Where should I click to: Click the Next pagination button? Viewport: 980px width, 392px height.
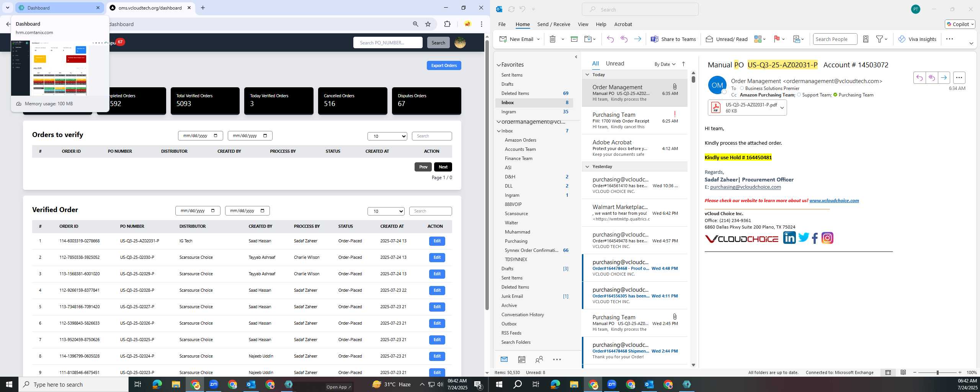(x=443, y=167)
